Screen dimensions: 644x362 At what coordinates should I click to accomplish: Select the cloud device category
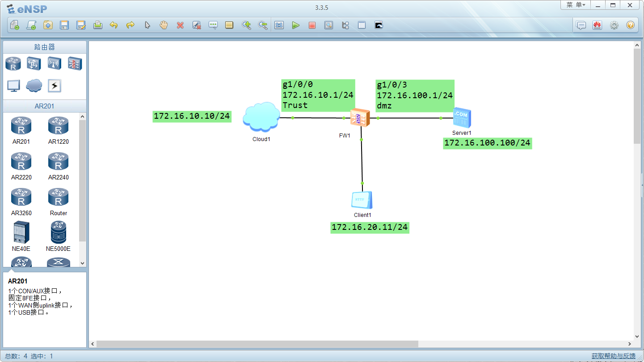click(34, 86)
